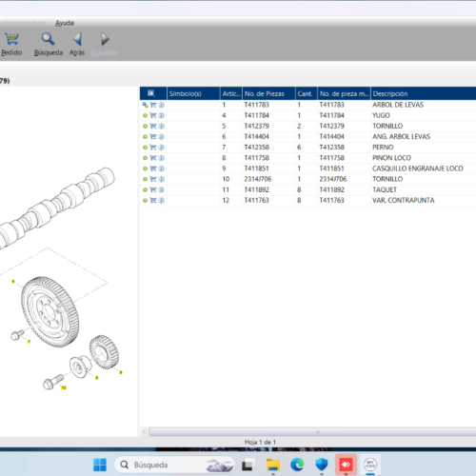Viewport: 476px width, 476px height.
Task: Sort by No. de pieza m.. column
Action: [344, 93]
